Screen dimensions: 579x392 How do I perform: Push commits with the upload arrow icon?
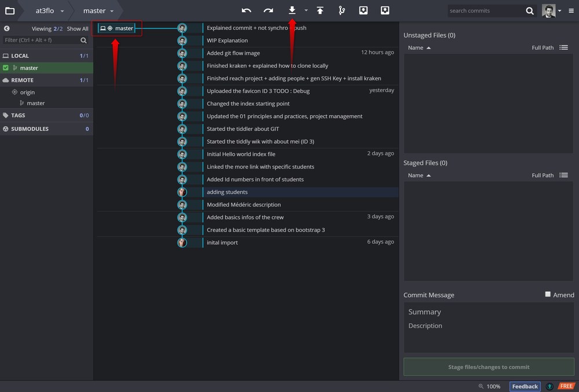pos(320,10)
